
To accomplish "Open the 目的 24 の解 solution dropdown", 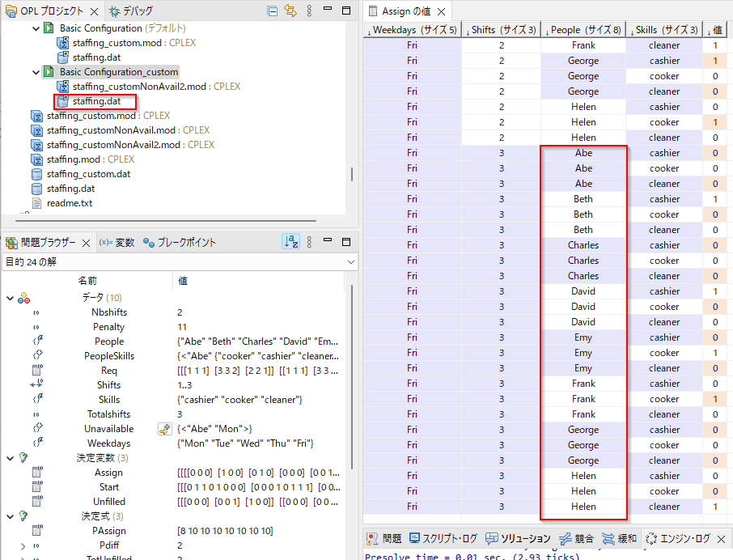I will pos(350,261).
